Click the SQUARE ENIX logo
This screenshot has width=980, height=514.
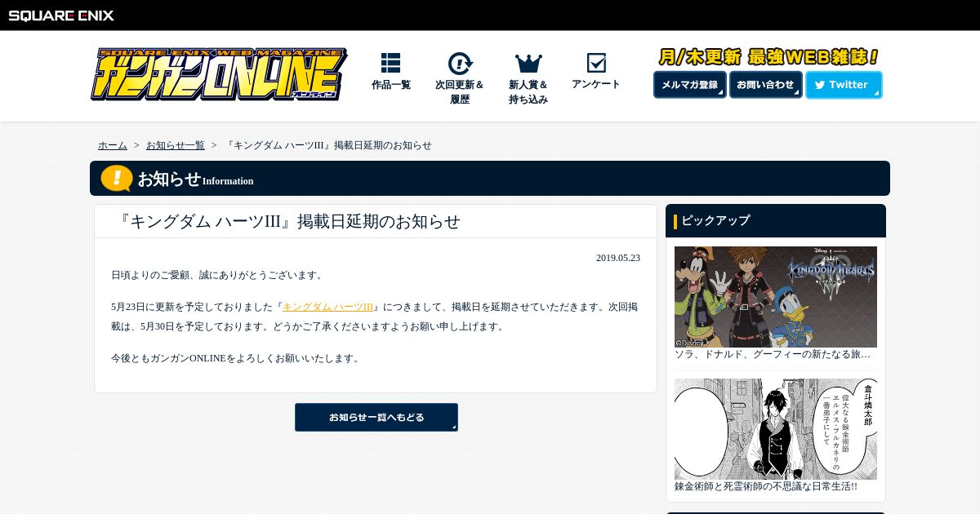[x=61, y=16]
